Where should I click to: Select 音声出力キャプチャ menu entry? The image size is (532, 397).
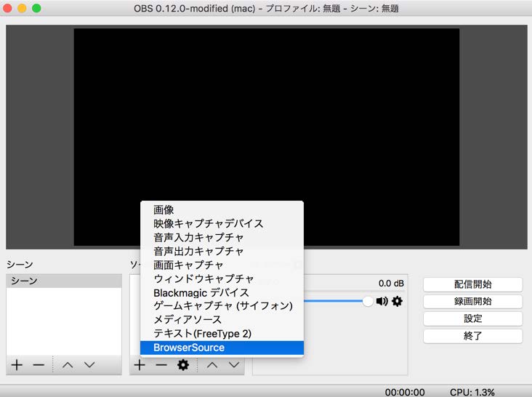tap(222, 252)
